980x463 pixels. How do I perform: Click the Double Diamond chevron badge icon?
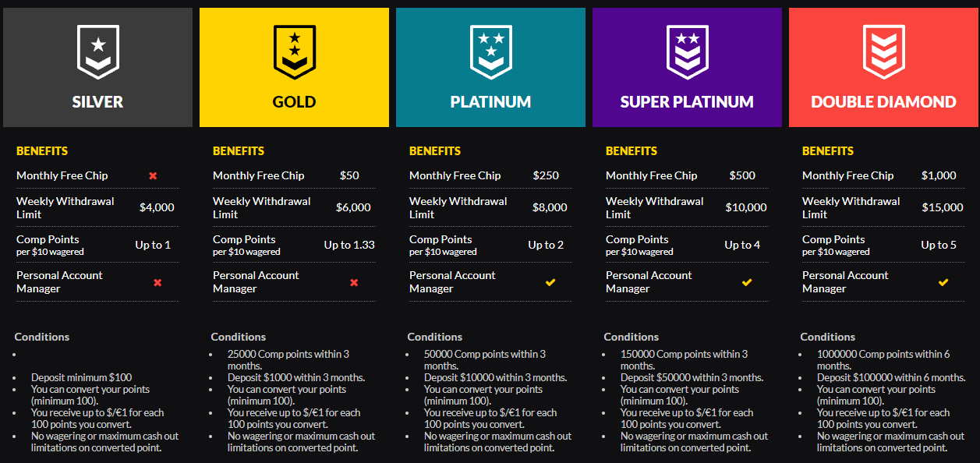point(883,51)
